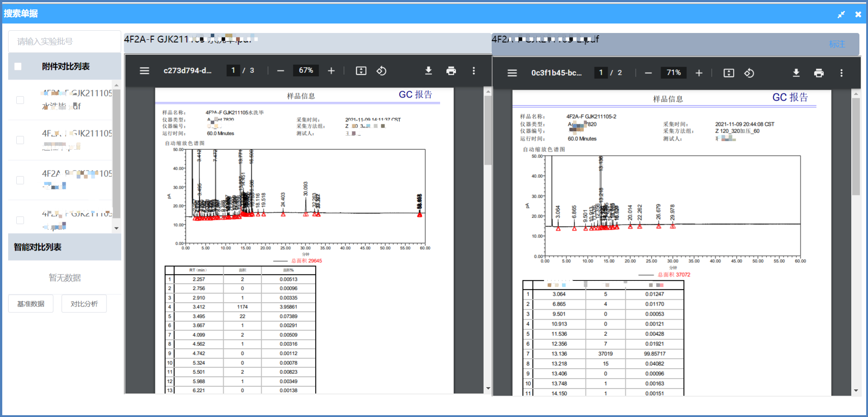Rotate the right PDF document
The image size is (868, 417).
click(749, 73)
